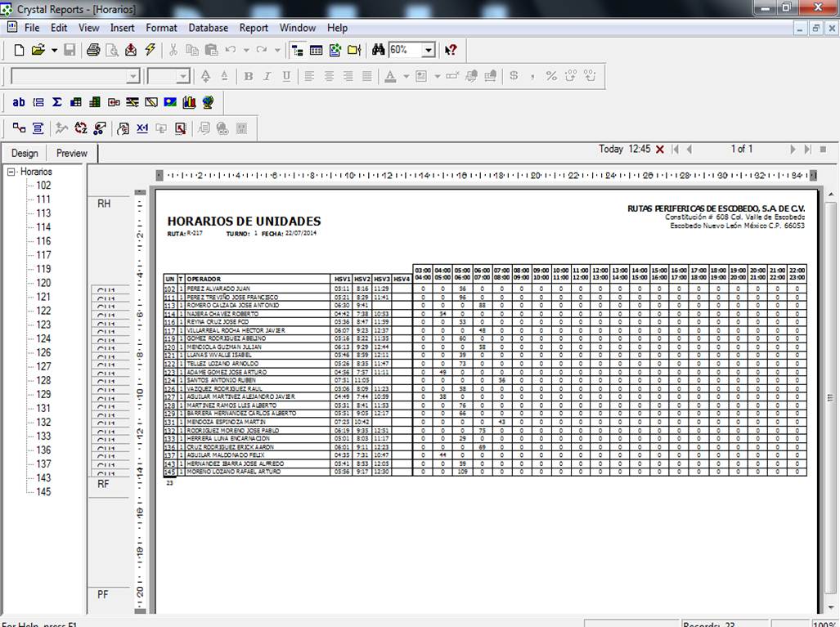Refresh report data with lightning icon

click(x=150, y=51)
